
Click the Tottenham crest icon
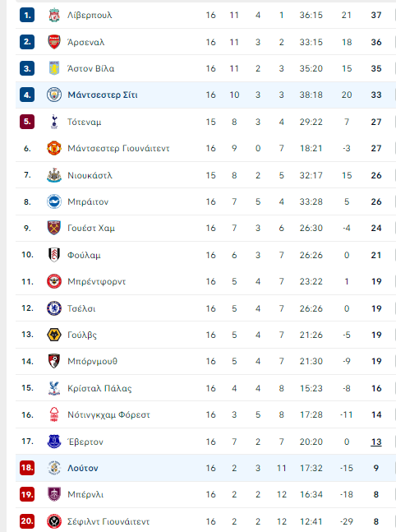pos(54,122)
